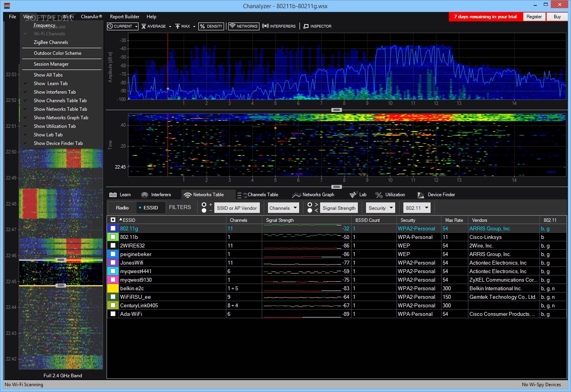Open the Security filter dropdown
The width and height of the screenshot is (571, 392).
[x=380, y=208]
